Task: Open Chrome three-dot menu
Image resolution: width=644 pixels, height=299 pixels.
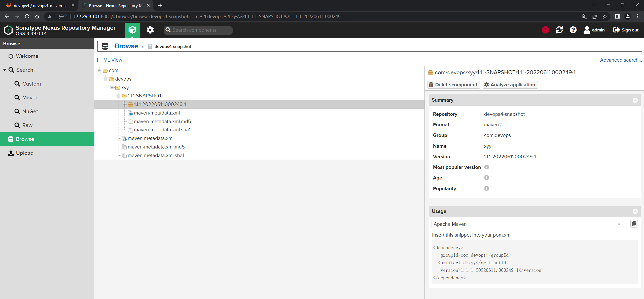Action: click(637, 16)
